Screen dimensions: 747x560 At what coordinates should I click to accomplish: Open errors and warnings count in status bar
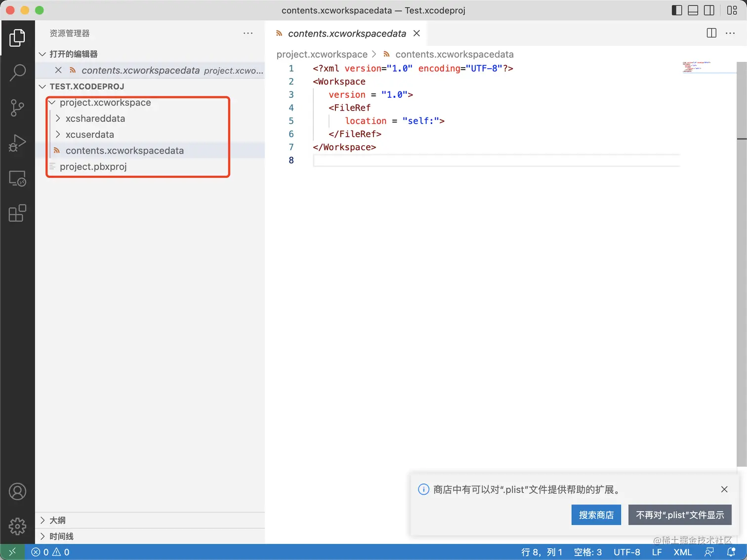(x=50, y=552)
